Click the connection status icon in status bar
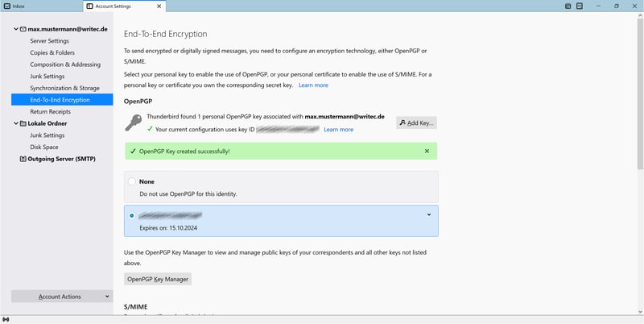This screenshot has height=324, width=644. (x=6, y=319)
